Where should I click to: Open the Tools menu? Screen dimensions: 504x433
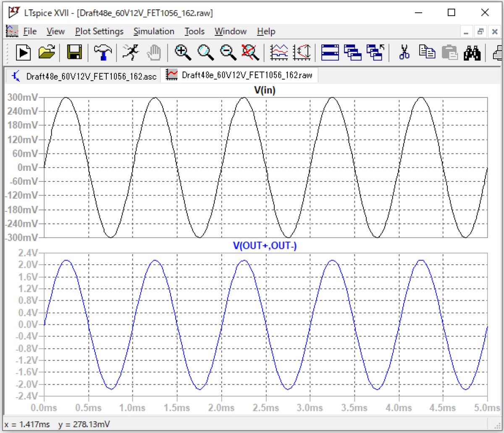(194, 31)
